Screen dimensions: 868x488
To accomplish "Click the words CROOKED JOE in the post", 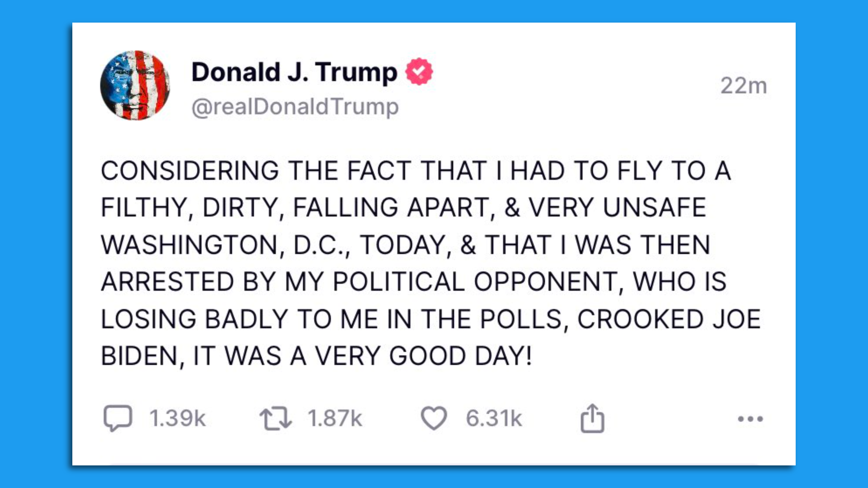I will point(669,319).
